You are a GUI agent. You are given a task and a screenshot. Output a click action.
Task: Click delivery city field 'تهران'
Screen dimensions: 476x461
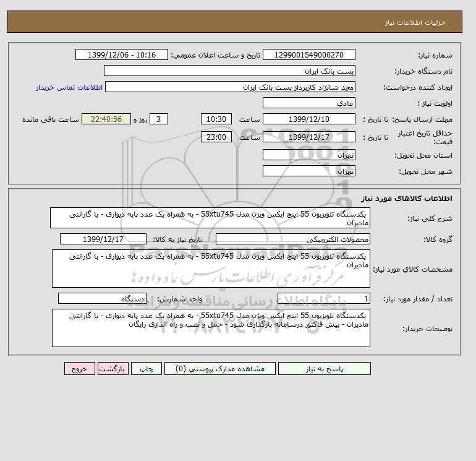coord(308,171)
